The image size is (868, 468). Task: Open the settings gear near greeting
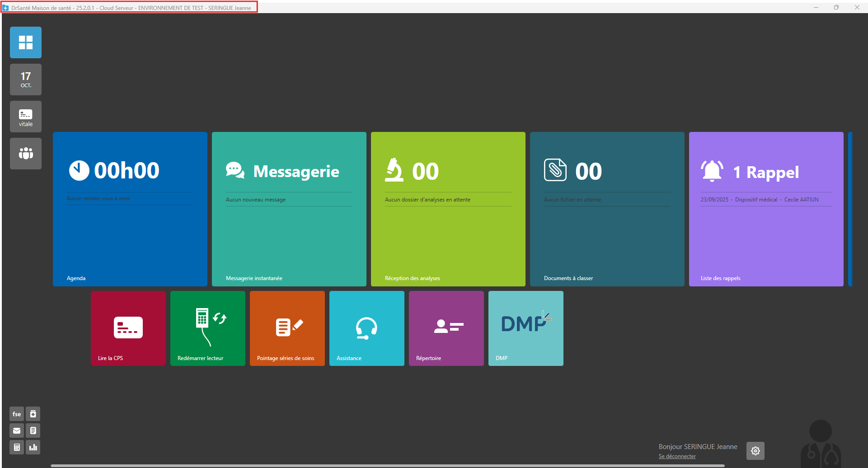coord(755,451)
